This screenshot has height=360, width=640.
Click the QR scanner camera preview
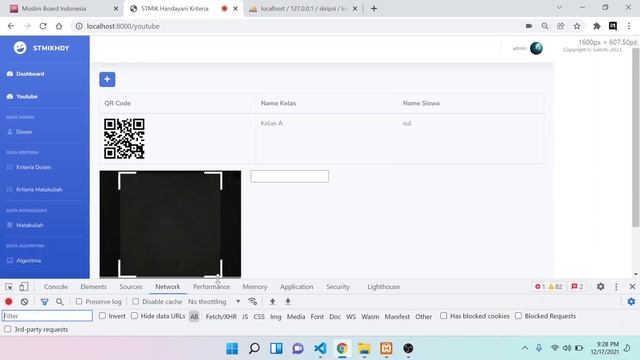(x=170, y=224)
